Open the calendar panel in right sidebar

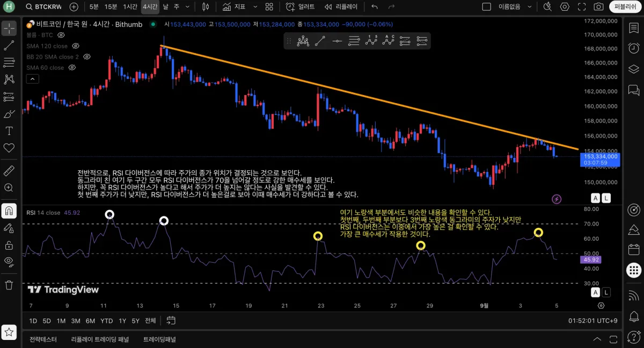click(633, 250)
